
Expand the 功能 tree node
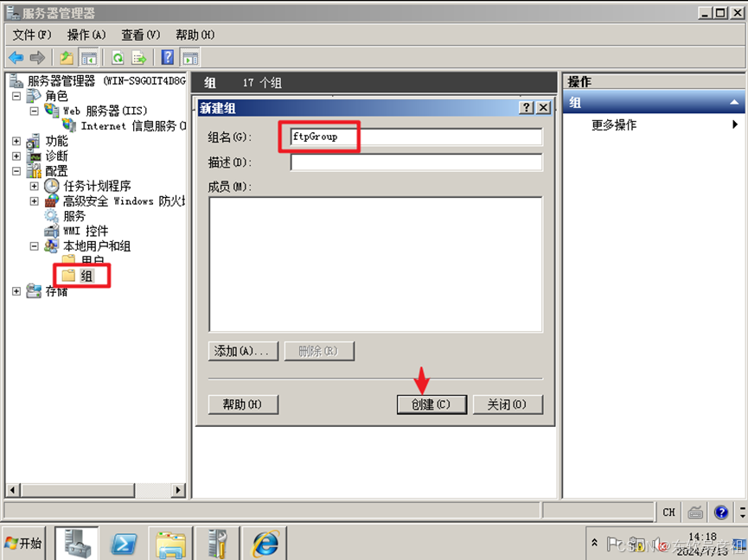[x=16, y=141]
